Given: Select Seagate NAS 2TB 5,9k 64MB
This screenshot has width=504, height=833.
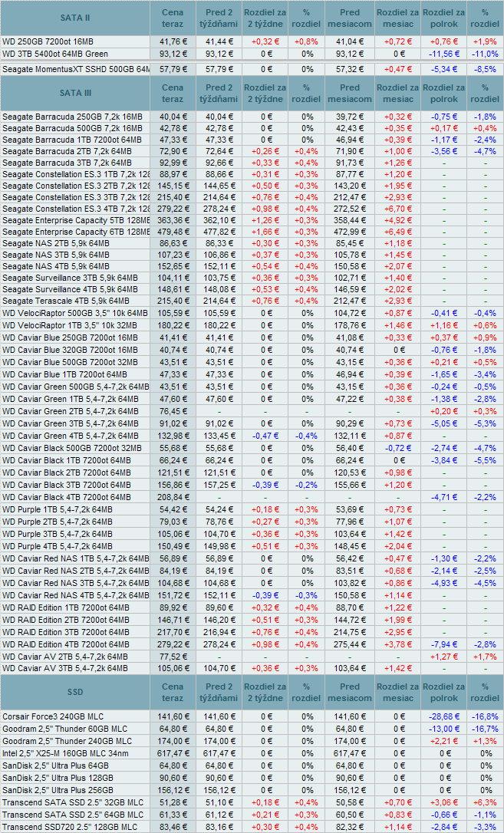Looking at the screenshot, I should (56, 243).
